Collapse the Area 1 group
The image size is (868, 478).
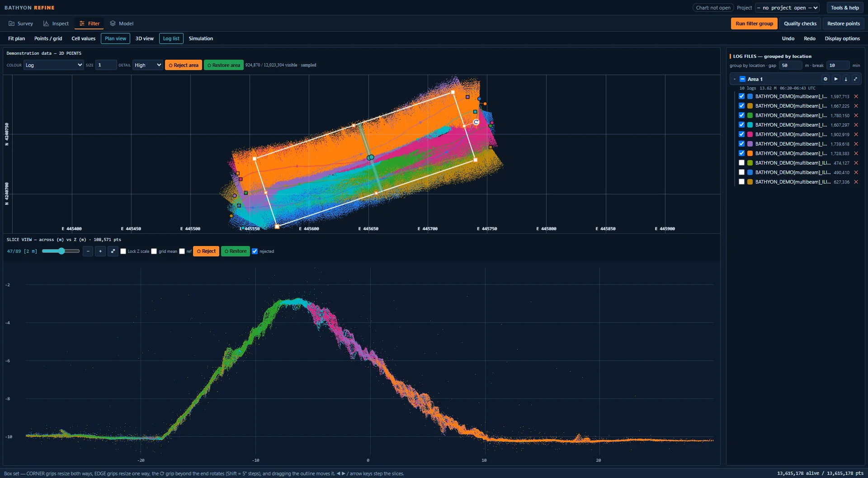click(x=735, y=79)
